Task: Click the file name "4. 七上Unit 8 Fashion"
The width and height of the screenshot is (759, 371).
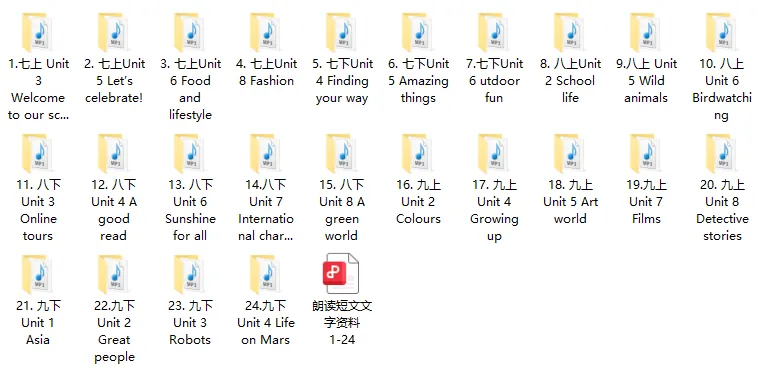Action: tap(266, 72)
